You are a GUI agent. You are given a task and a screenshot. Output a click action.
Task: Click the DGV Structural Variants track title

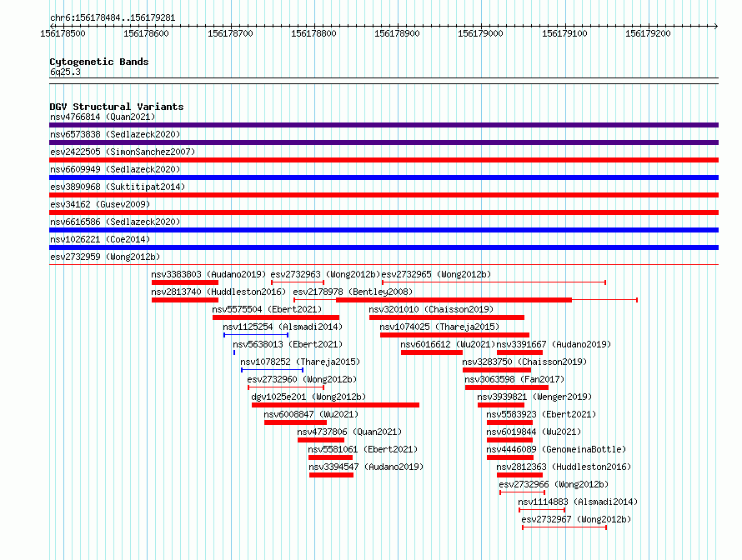click(117, 107)
